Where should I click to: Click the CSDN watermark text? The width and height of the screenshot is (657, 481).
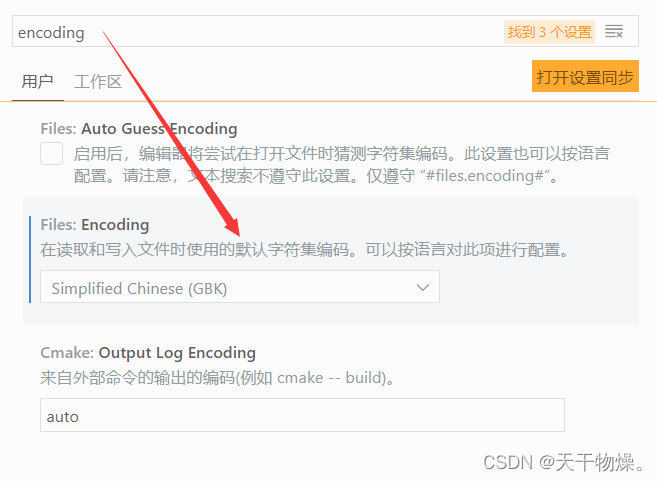(x=565, y=462)
